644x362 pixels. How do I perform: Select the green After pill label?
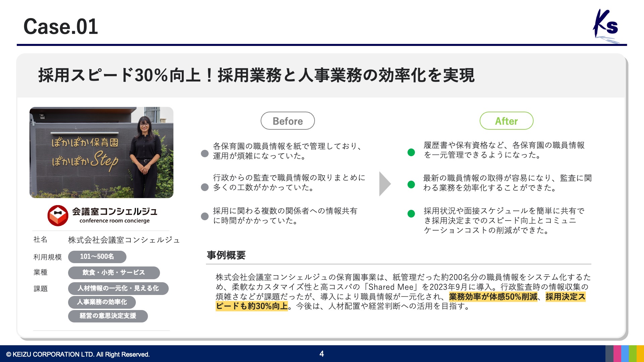506,121
